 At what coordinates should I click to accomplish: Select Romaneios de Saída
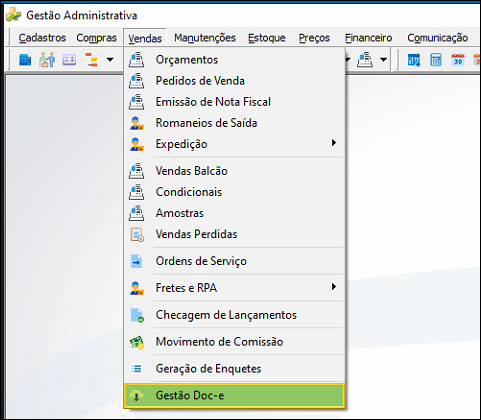234,123
